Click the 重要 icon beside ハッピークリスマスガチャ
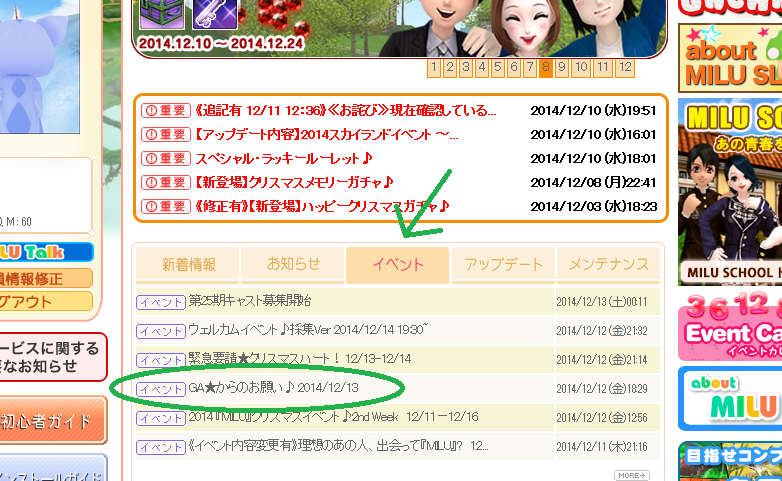 [x=165, y=207]
